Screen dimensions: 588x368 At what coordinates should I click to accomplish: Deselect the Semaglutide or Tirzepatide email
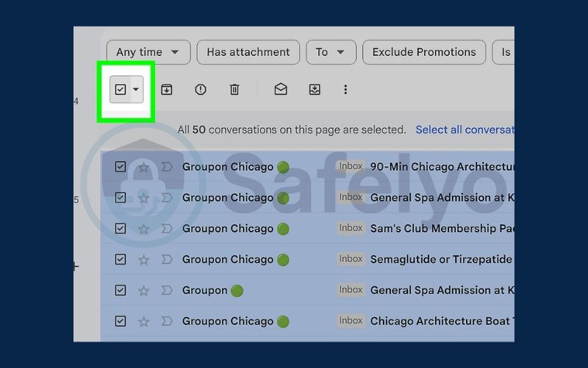pyautogui.click(x=121, y=259)
